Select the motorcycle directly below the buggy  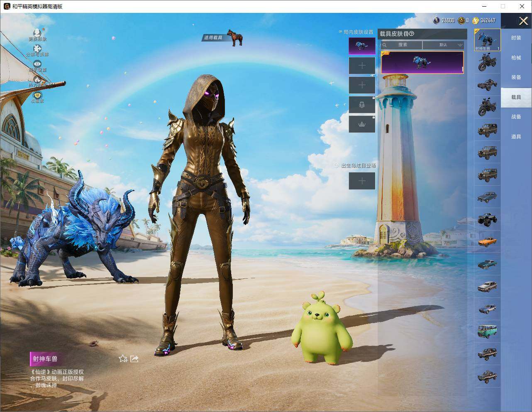tap(487, 107)
